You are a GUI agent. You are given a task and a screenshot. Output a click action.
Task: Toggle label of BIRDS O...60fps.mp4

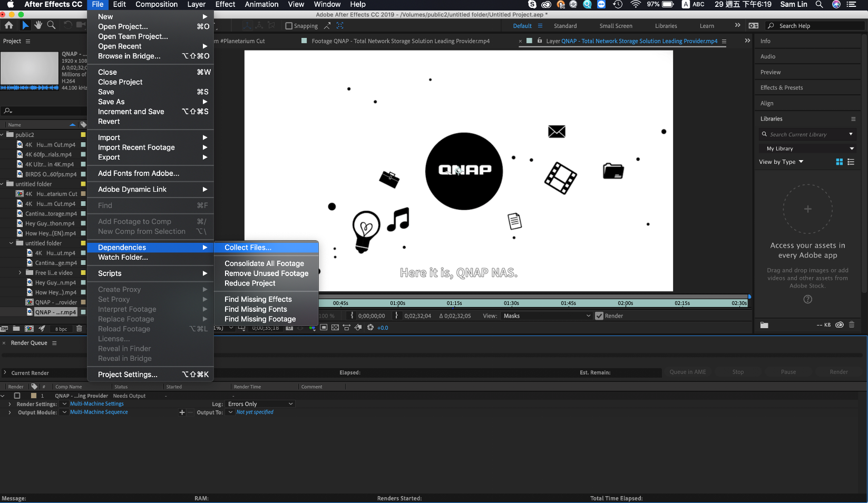pyautogui.click(x=83, y=174)
